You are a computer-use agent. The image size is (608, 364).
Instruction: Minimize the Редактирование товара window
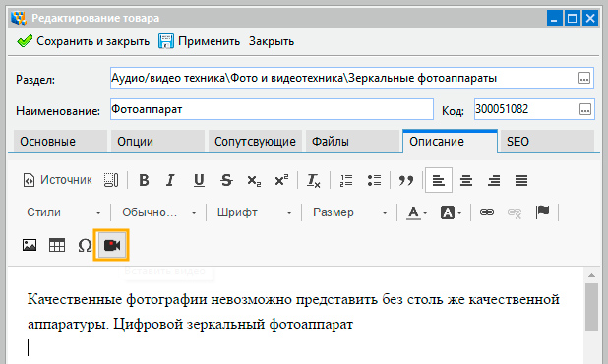coord(554,19)
